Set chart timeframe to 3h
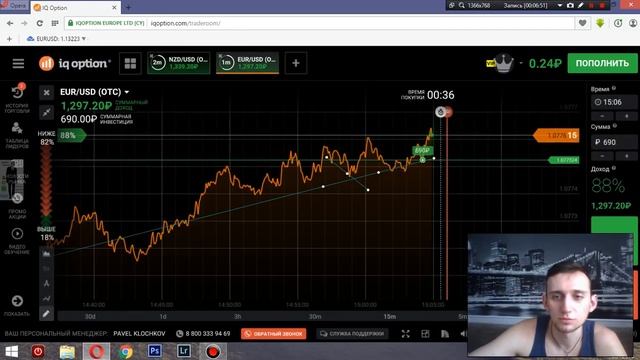This screenshot has width=640, height=360. click(238, 317)
